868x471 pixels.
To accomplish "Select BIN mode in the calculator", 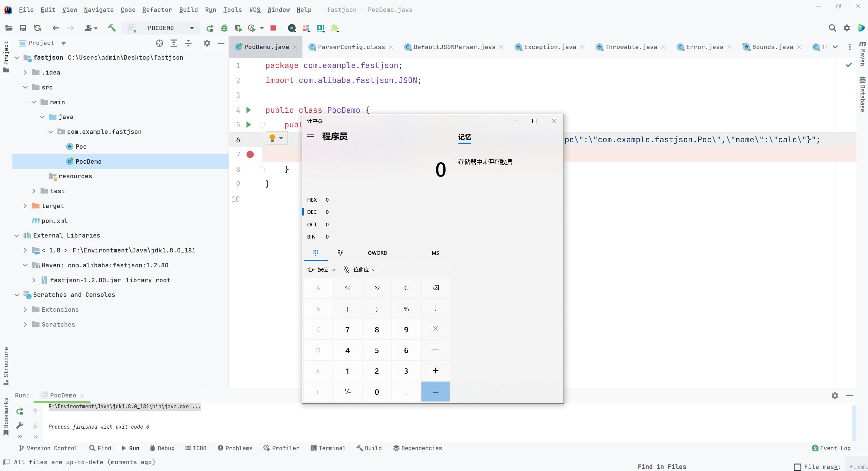I will (x=311, y=237).
